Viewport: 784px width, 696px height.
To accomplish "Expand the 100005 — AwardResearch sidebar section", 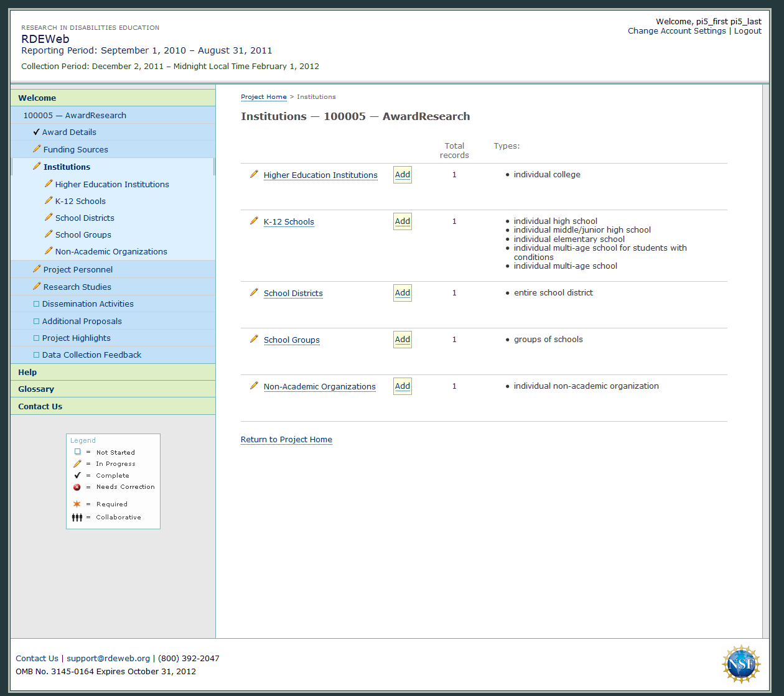I will pos(75,115).
